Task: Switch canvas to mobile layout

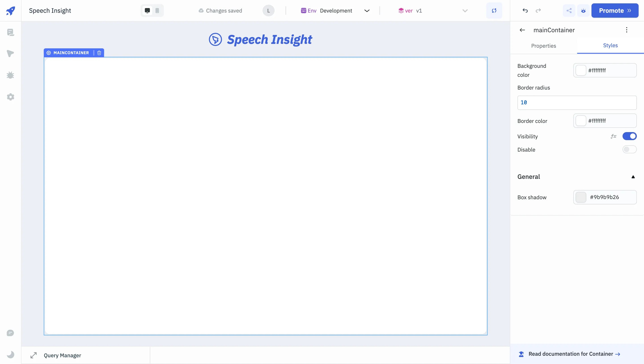Action: 157,11
